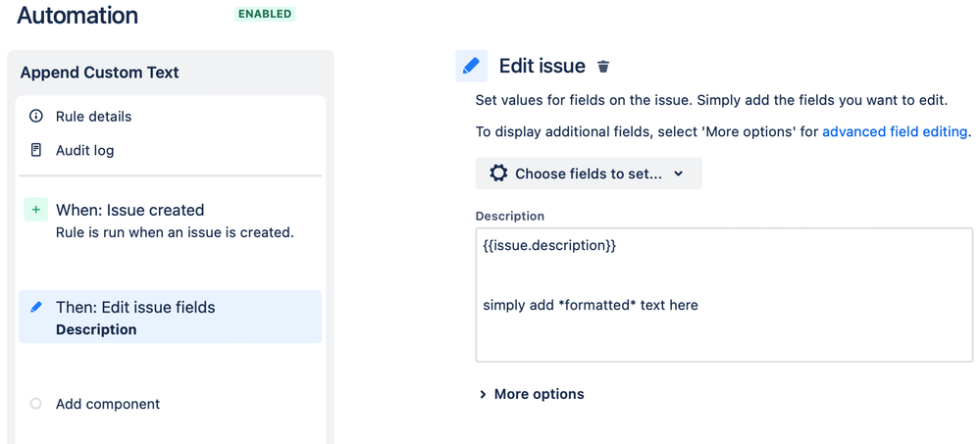Screen dimensions: 980x444
Task: Click the pencil icon in rule step
Action: coord(36,307)
